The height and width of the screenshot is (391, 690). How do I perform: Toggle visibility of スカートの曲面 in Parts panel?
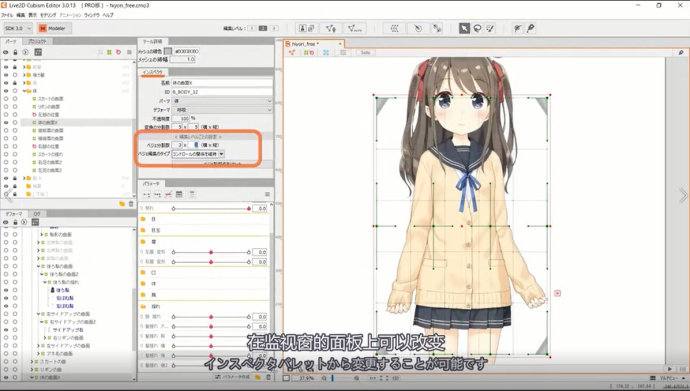6,99
